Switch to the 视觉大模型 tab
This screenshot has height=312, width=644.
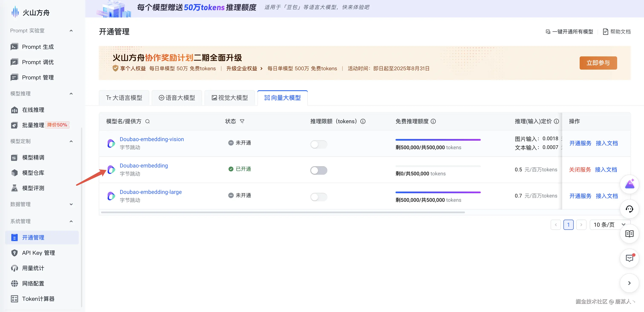coord(230,98)
